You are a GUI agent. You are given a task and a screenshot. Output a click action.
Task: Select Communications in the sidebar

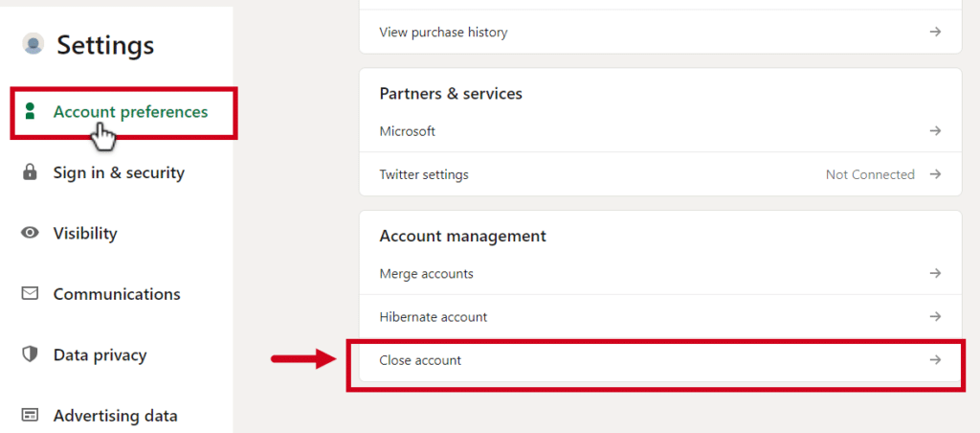click(x=117, y=294)
